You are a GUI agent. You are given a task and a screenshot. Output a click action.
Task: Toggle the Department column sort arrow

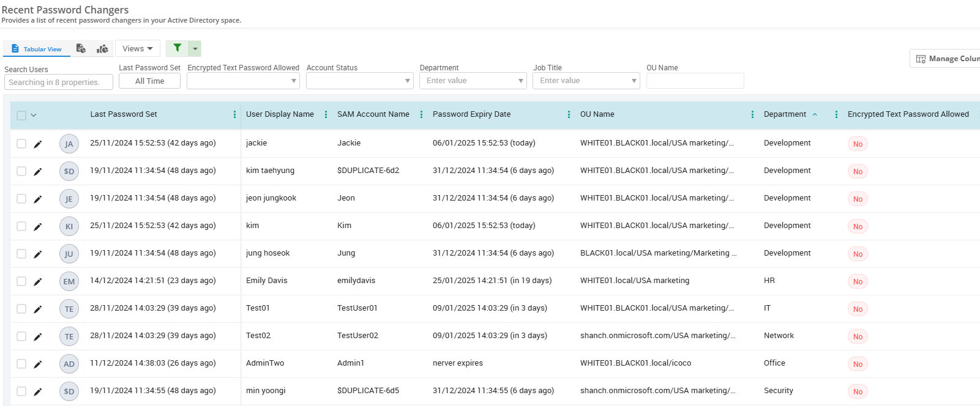[x=815, y=114]
